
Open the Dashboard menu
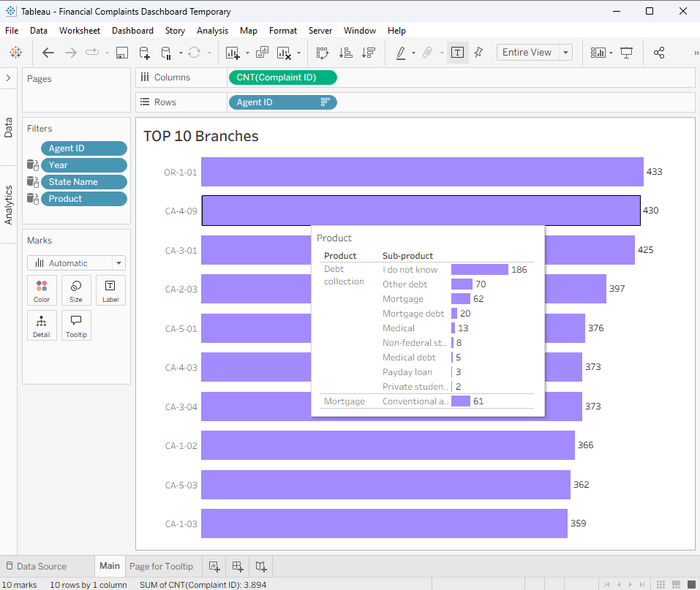pyautogui.click(x=132, y=31)
